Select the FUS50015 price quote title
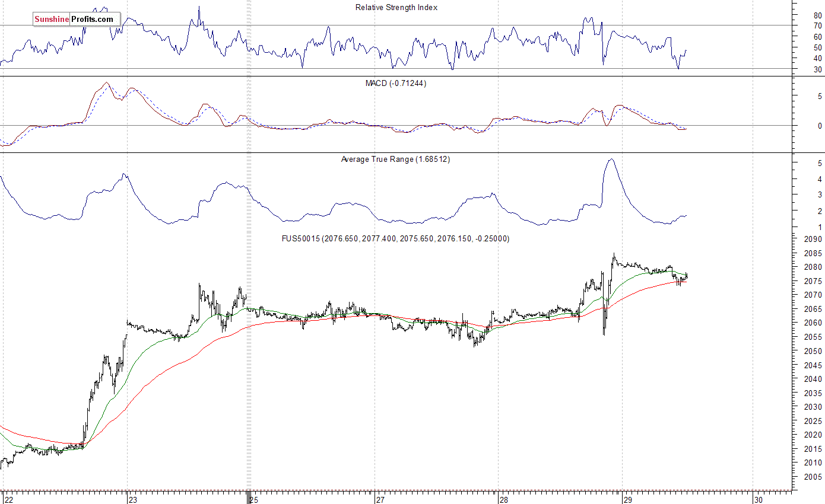Screen dimensions: 825x504 [395, 239]
